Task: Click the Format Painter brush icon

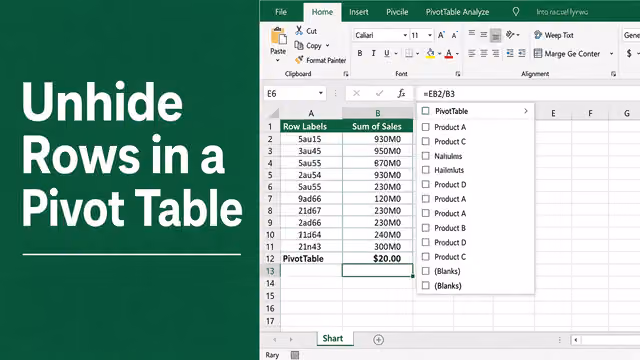Action: point(299,60)
